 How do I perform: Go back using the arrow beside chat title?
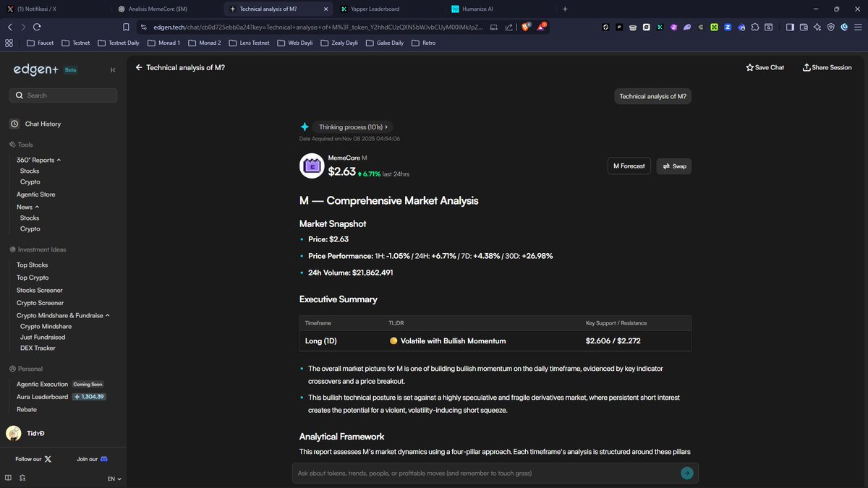(x=139, y=67)
